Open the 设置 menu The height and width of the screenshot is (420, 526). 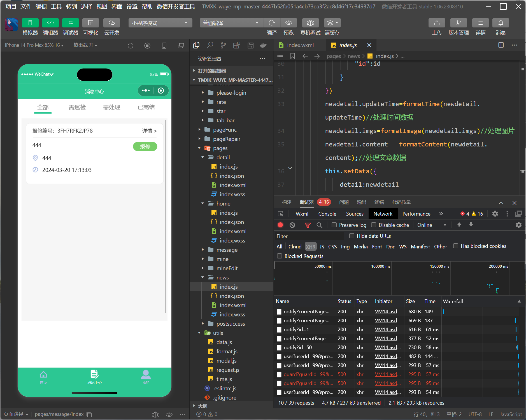132,6
